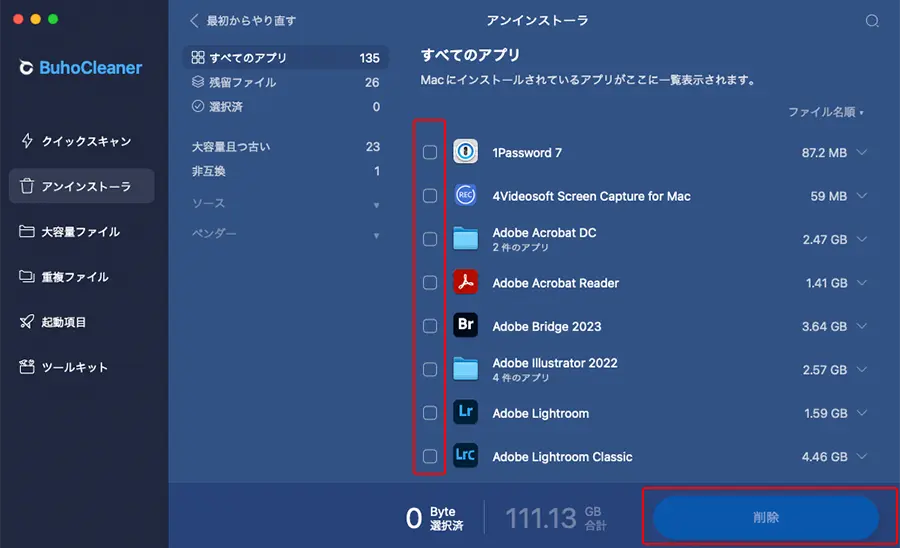Image resolution: width=900 pixels, height=548 pixels.
Task: Click the Adobe Acrobat Reader red icon
Action: tap(465, 282)
